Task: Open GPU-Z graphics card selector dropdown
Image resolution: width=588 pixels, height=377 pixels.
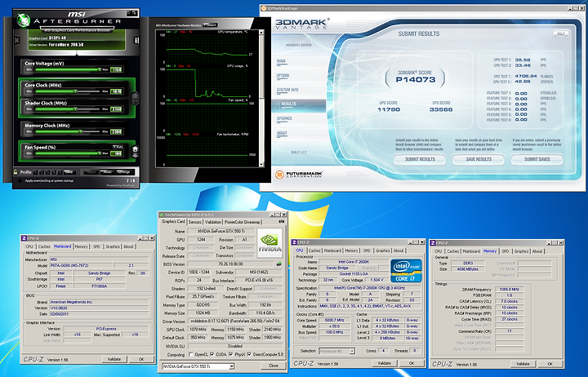Action: [x=231, y=366]
